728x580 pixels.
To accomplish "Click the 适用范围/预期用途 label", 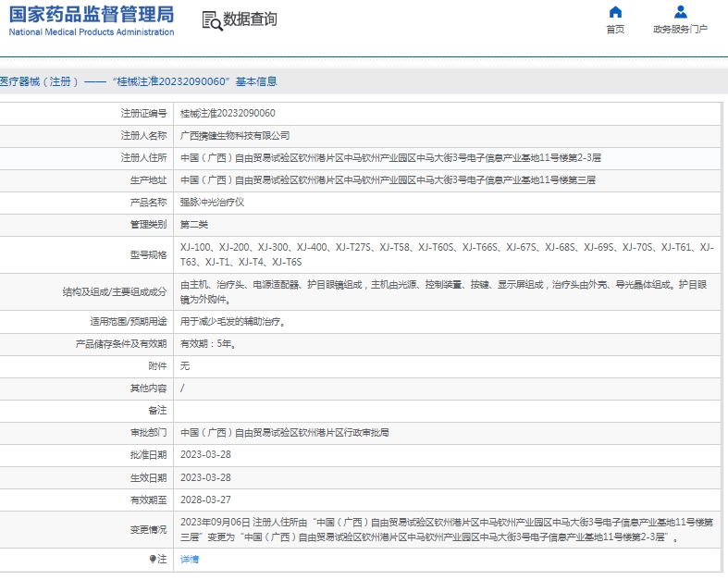I will (129, 322).
